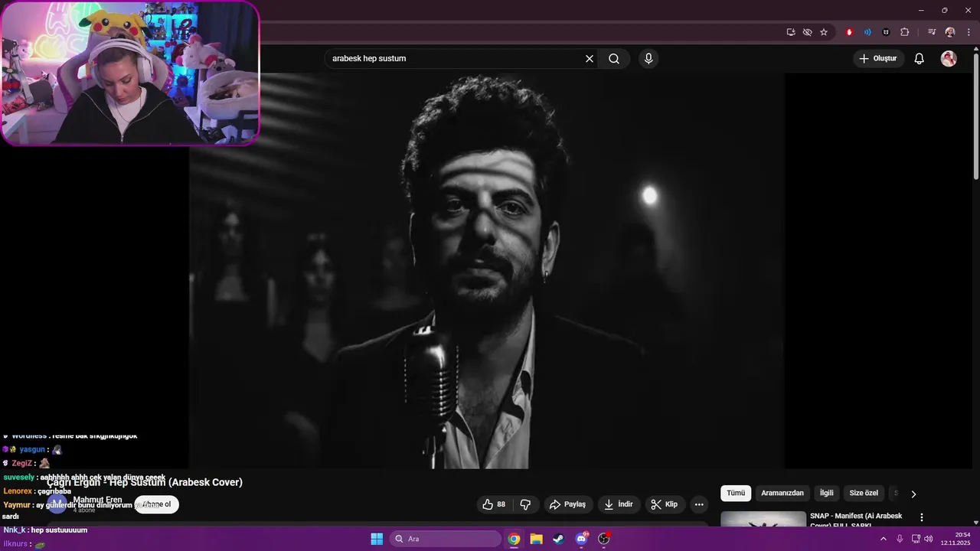Screen dimensions: 980x551
Task: Open YouTube account avatar menu
Action: (x=949, y=59)
